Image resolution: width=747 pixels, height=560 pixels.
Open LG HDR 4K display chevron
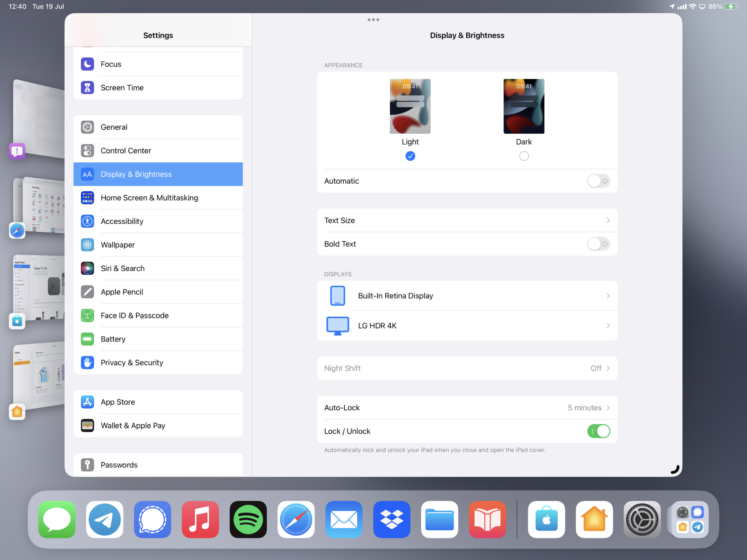tap(608, 326)
